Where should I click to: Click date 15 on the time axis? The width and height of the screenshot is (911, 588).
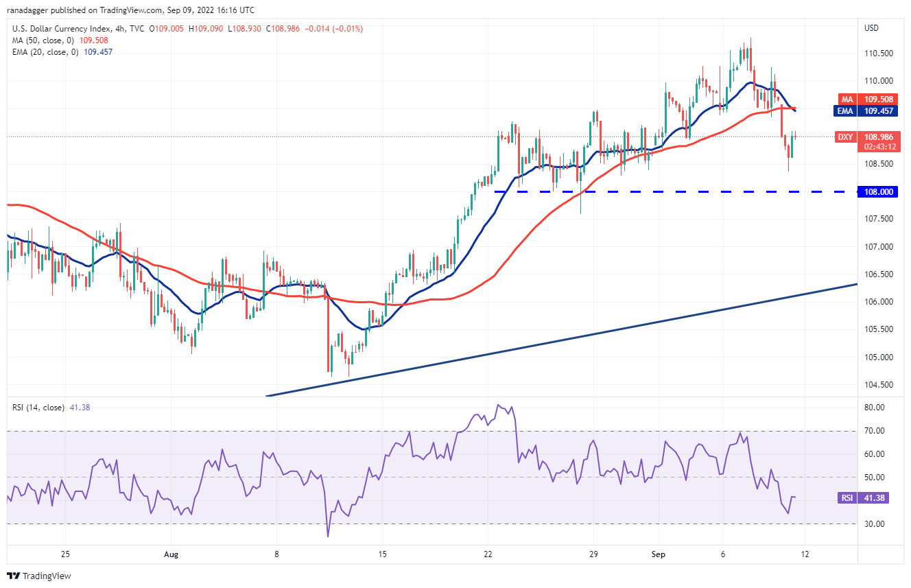coord(382,554)
